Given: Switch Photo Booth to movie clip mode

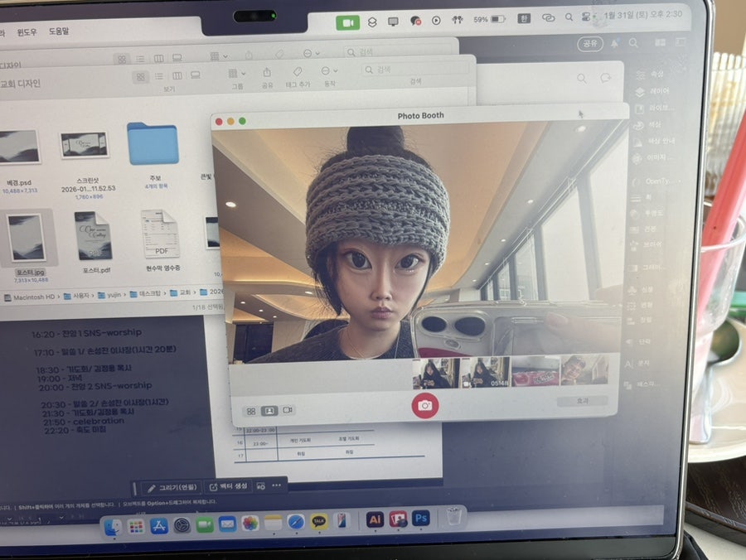Looking at the screenshot, I should click(x=288, y=410).
